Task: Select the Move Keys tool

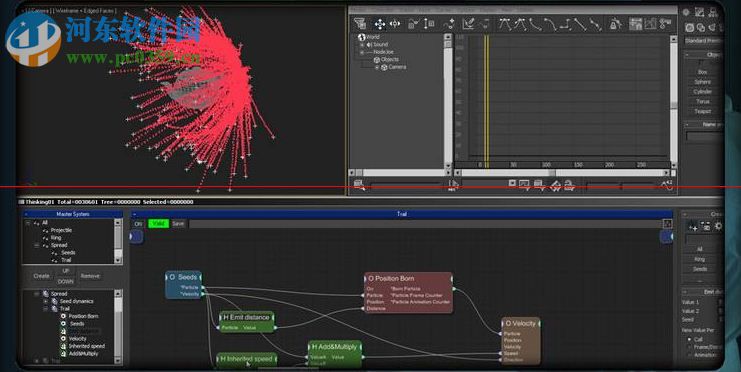Action: tap(379, 24)
